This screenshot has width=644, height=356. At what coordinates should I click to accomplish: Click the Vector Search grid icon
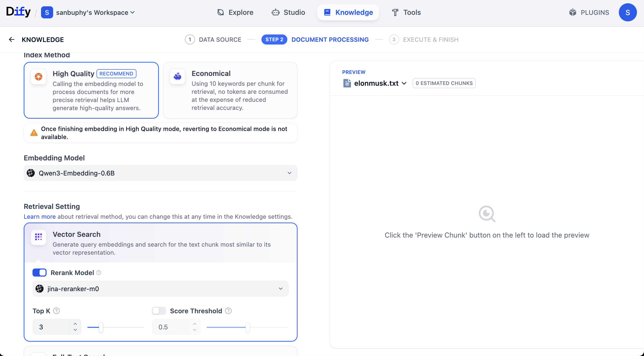coord(38,237)
